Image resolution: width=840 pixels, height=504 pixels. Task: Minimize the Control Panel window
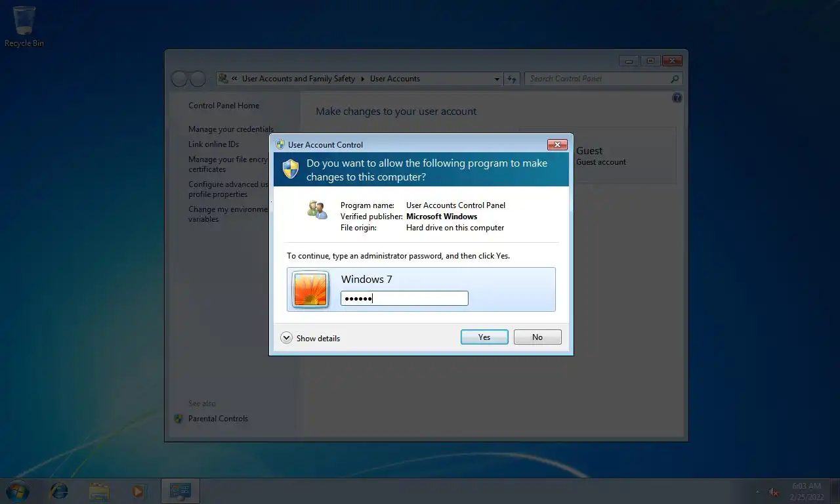pos(629,61)
